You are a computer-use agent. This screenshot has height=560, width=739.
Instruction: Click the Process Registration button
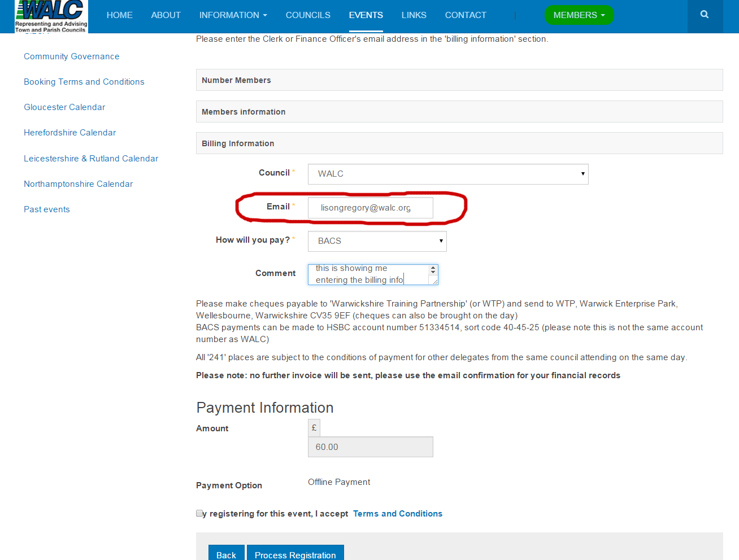click(x=295, y=554)
